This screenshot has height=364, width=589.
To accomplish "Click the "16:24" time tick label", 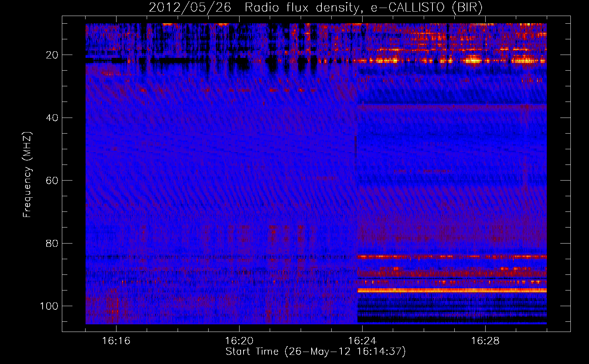I will point(362,341).
